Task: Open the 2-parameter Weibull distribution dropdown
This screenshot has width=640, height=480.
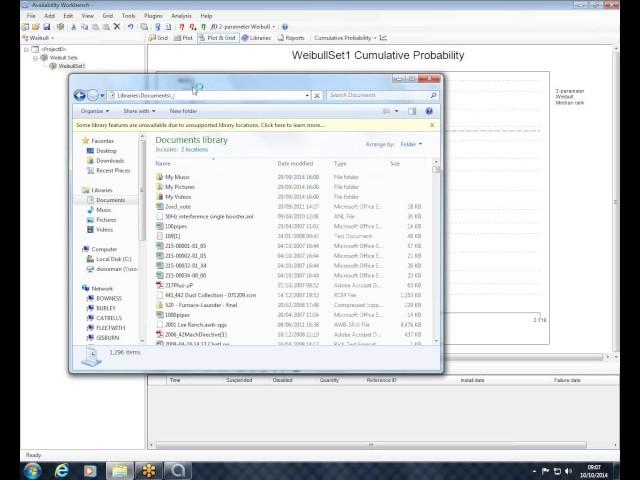Action: point(273,27)
